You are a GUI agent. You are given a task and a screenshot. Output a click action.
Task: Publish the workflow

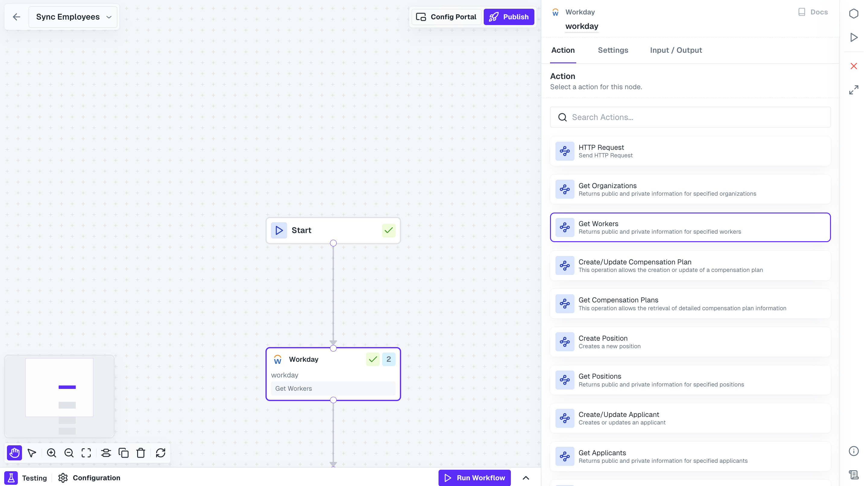508,17
